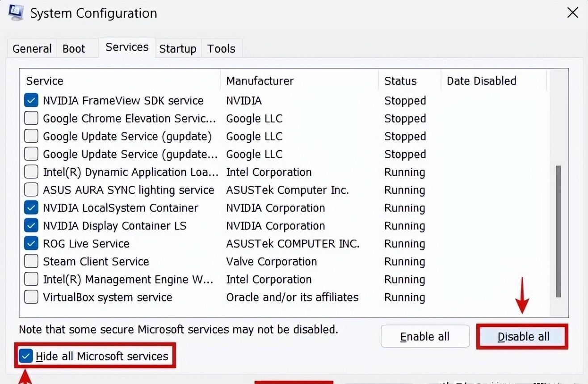Click the Enable all button
Image resolution: width=588 pixels, height=384 pixels.
tap(425, 337)
